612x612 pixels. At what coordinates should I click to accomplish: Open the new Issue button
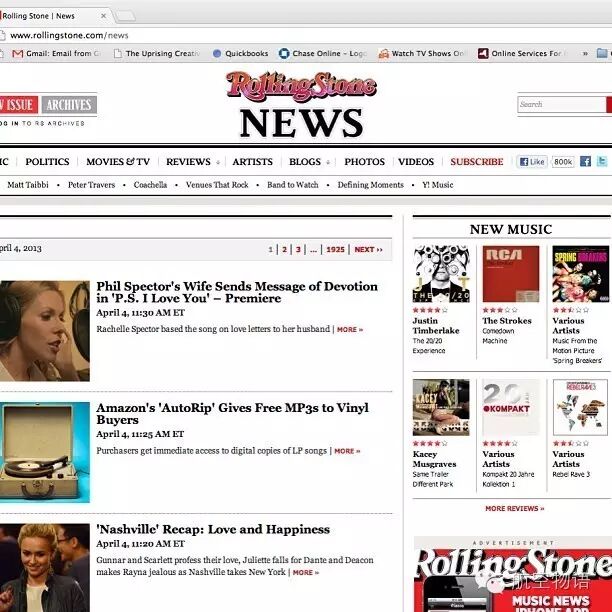pyautogui.click(x=19, y=105)
